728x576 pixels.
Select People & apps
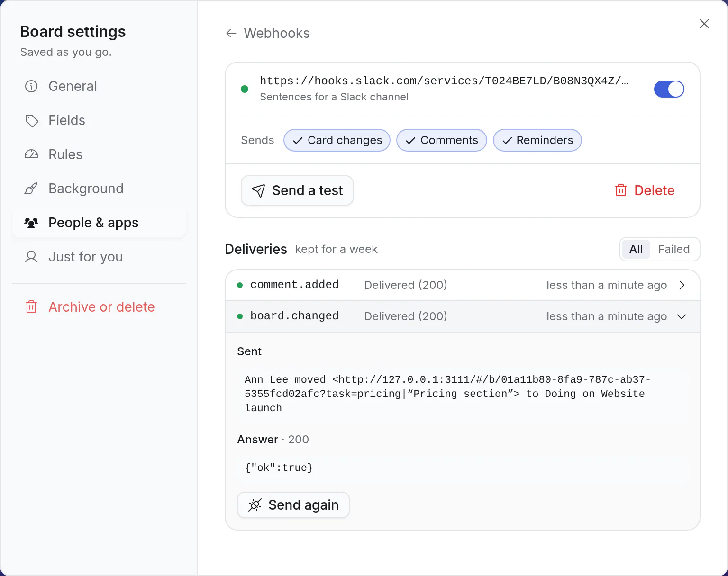tap(99, 223)
